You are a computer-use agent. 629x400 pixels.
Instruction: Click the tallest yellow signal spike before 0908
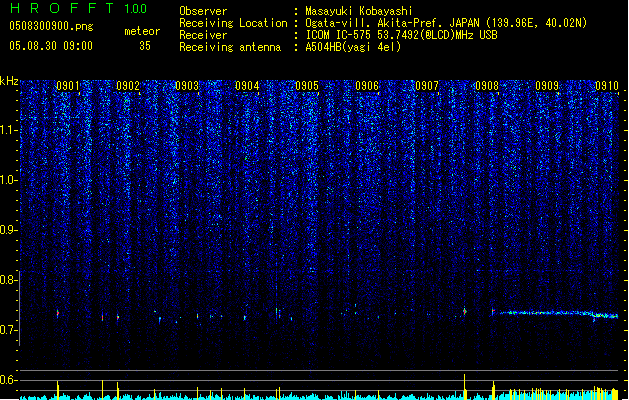pos(465,387)
